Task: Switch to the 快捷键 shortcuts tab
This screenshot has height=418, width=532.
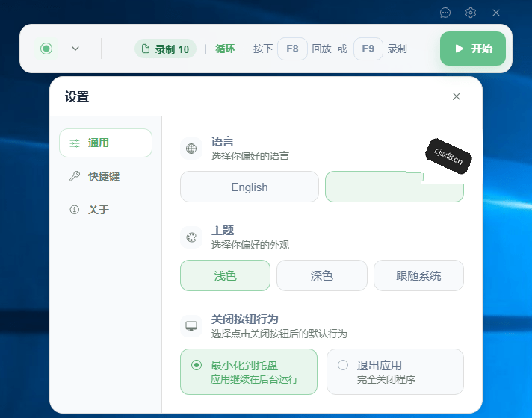Action: click(105, 176)
